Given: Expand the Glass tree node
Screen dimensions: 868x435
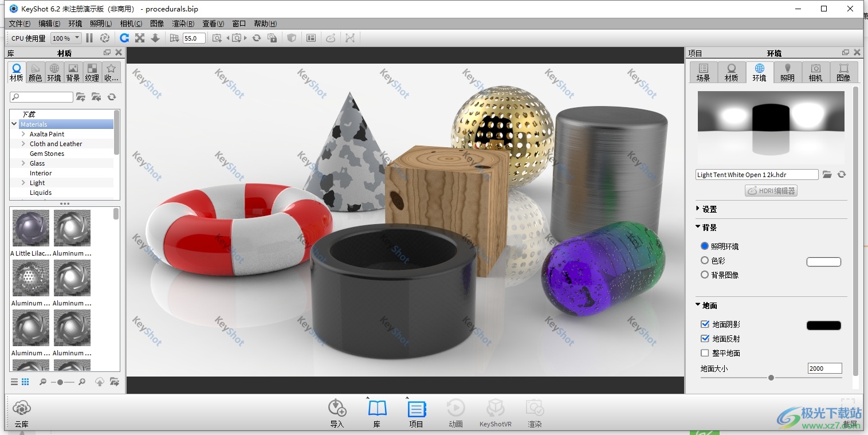Looking at the screenshot, I should 23,163.
